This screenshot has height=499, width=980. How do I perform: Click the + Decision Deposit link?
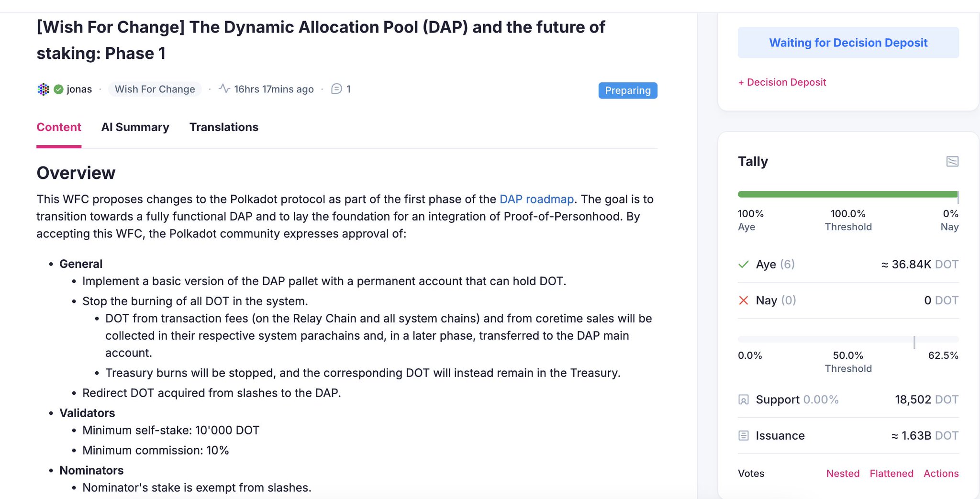click(782, 82)
